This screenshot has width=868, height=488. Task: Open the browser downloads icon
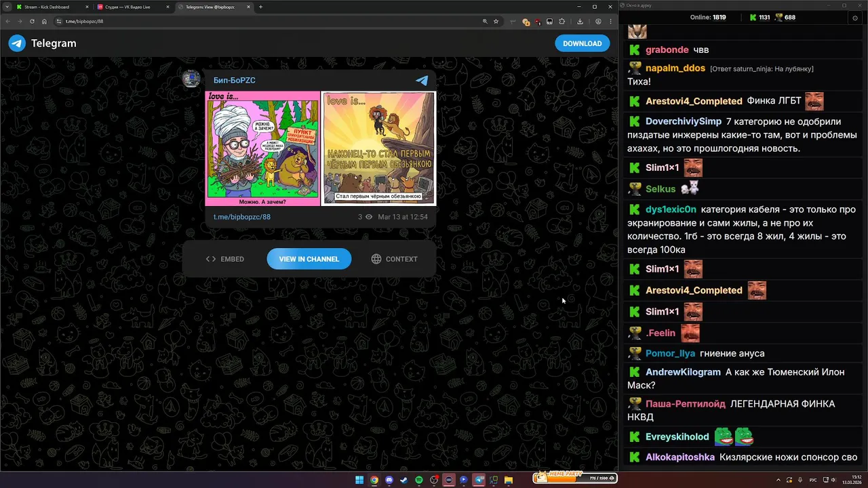coord(580,21)
